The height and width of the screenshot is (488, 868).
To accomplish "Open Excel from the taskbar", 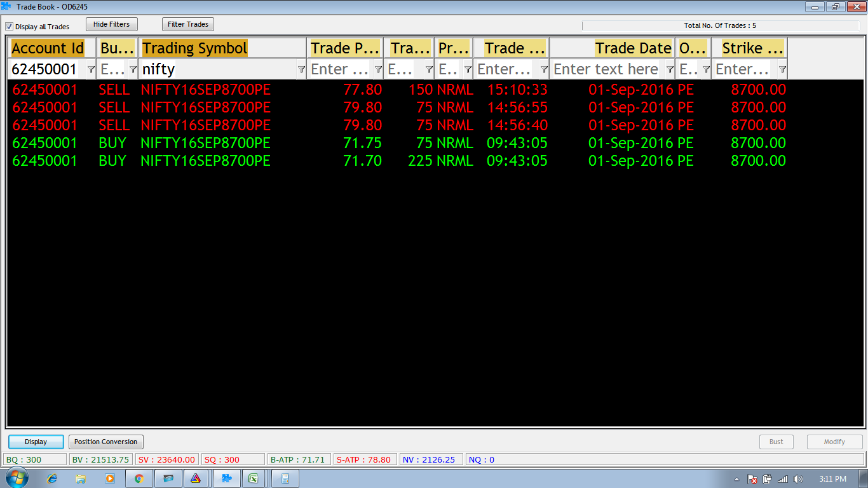I will [x=253, y=478].
